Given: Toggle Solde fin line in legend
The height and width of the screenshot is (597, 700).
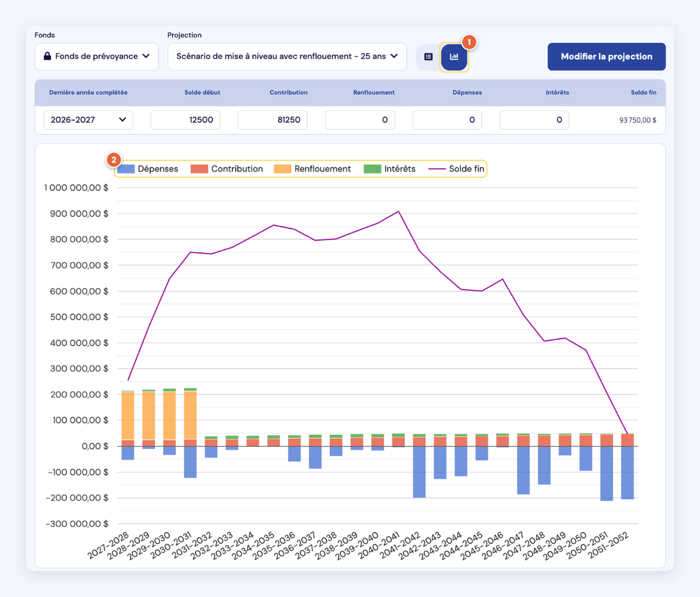Looking at the screenshot, I should [x=456, y=169].
